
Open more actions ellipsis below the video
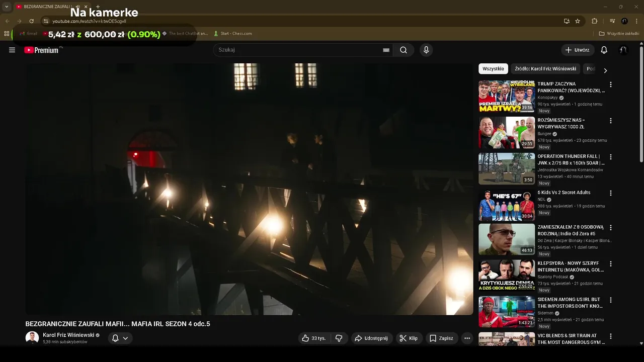click(467, 338)
